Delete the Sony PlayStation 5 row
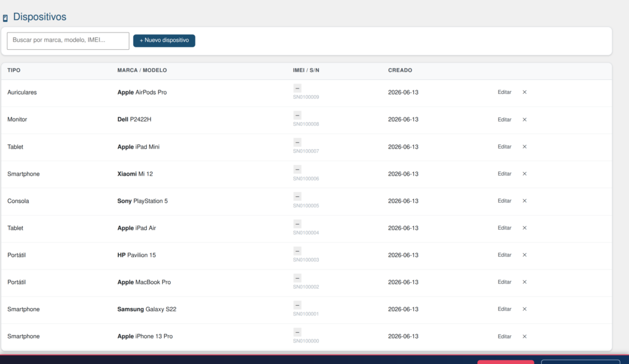This screenshot has height=364, width=629. pyautogui.click(x=525, y=201)
